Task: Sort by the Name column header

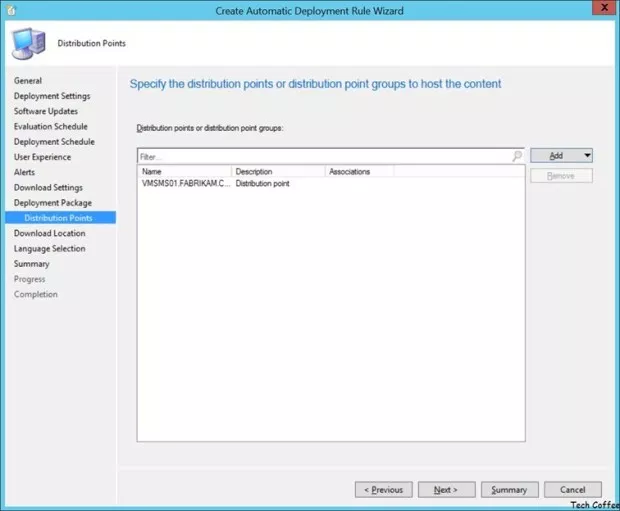Action: pos(184,172)
